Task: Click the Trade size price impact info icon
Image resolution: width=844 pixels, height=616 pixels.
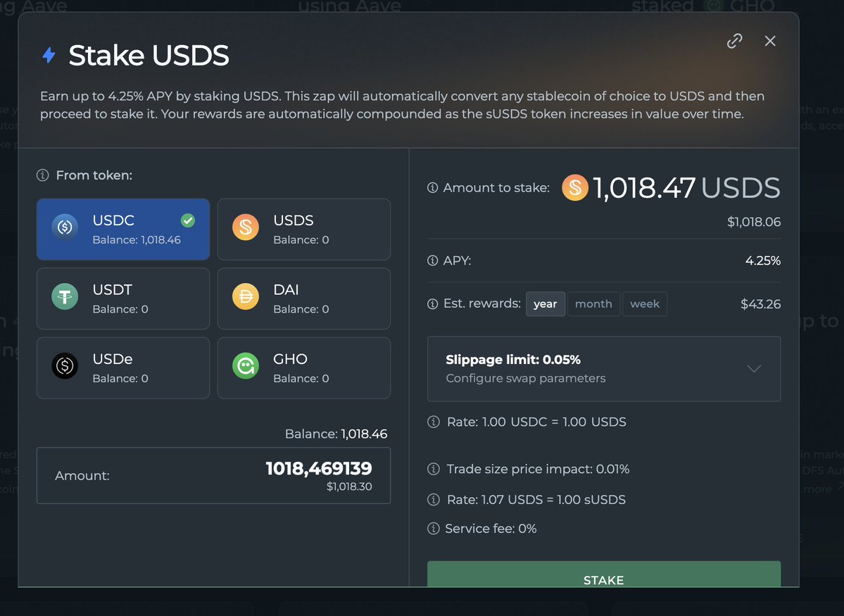Action: click(433, 469)
